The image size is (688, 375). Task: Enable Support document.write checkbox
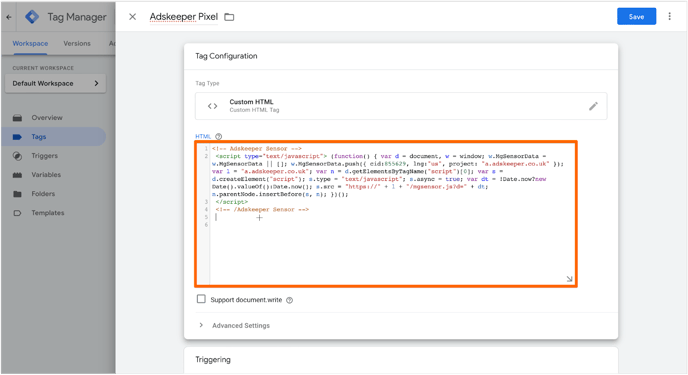[201, 299]
